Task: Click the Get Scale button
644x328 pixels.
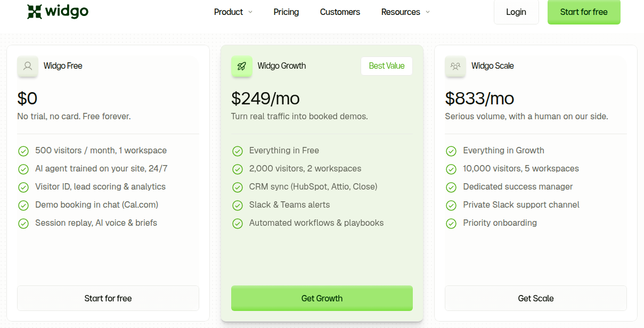Action: (x=536, y=298)
